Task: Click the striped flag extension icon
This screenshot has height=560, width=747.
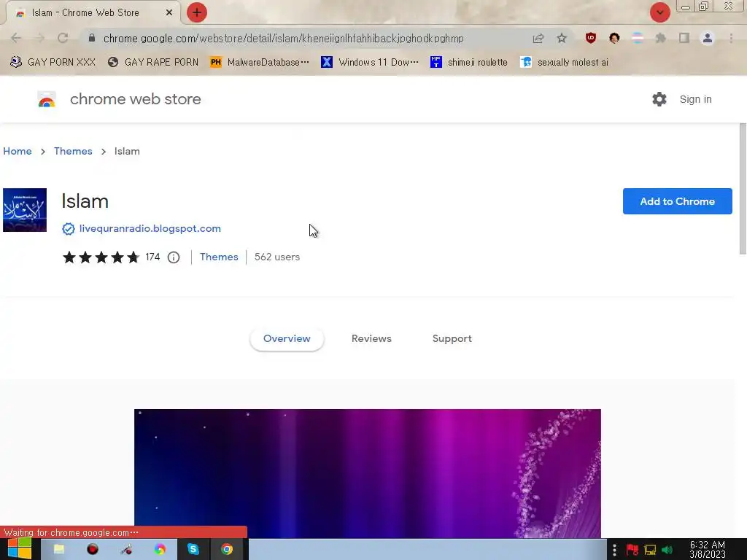Action: 638,38
